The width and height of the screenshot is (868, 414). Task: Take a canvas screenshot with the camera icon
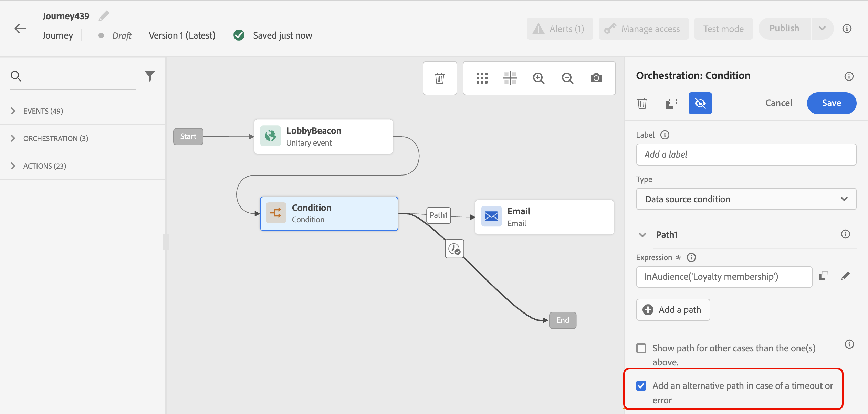596,78
